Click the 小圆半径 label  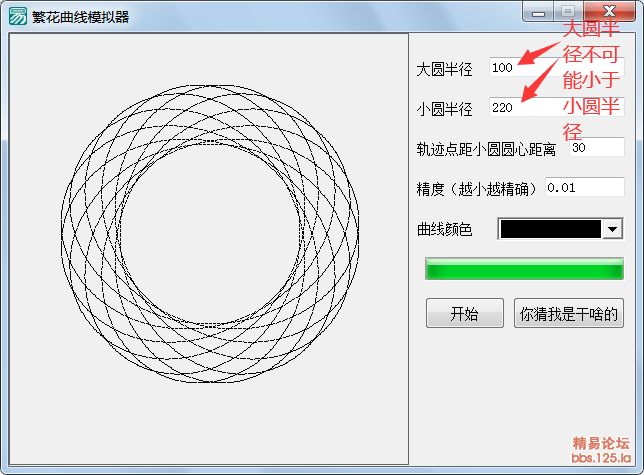444,109
